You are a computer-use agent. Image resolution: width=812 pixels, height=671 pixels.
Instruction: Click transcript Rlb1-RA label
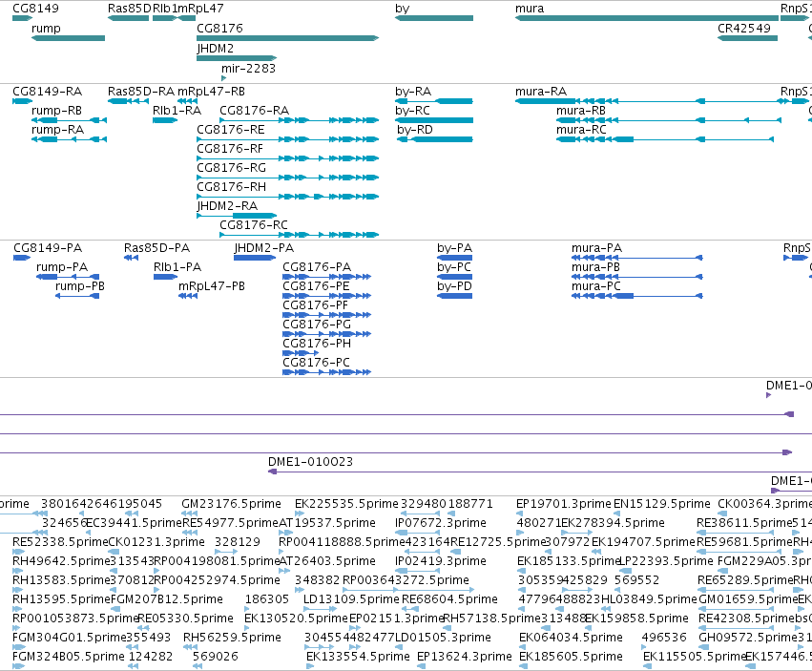tap(177, 111)
